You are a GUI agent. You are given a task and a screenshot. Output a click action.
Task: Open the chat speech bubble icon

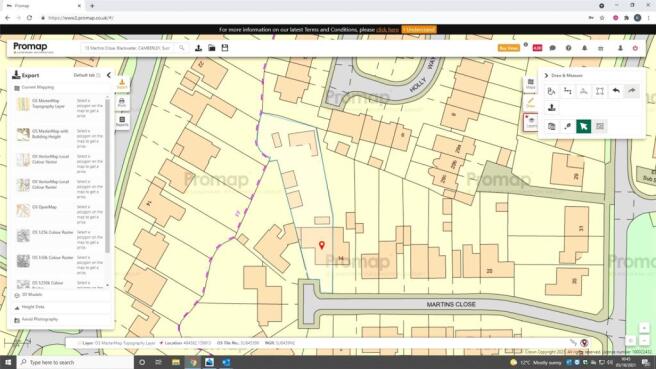(552, 48)
